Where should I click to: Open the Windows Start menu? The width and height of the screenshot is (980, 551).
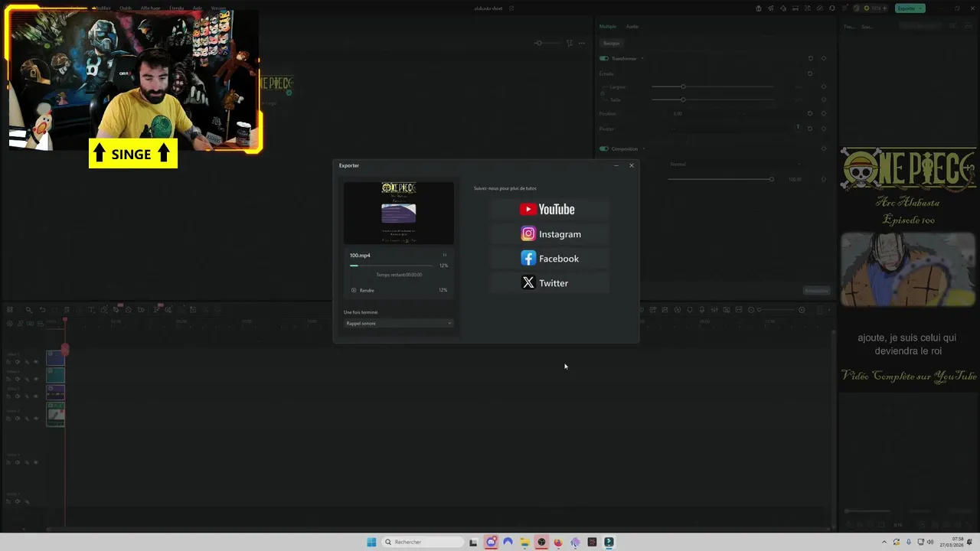[371, 542]
